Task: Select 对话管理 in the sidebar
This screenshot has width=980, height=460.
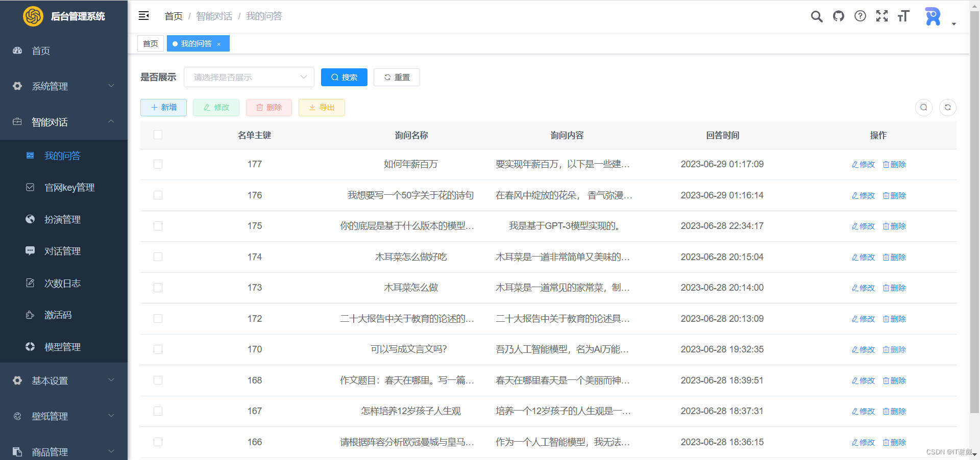Action: [x=63, y=251]
